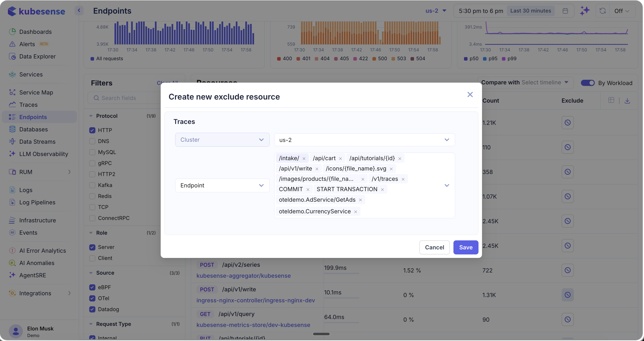644x341 pixels.
Task: Open the calendar date picker icon
Action: pos(565,11)
